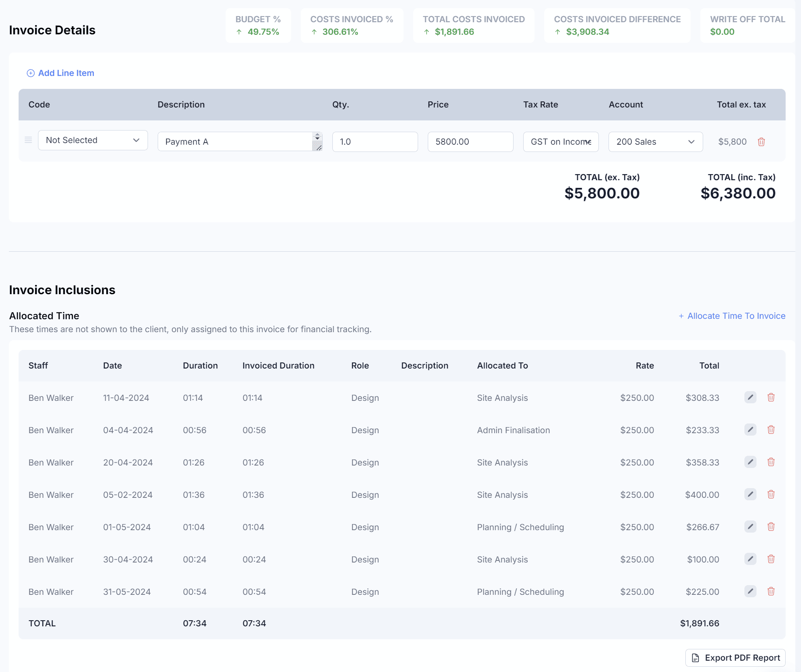Edit the 05-02-2024 time entry
Image resolution: width=801 pixels, height=672 pixels.
[750, 494]
